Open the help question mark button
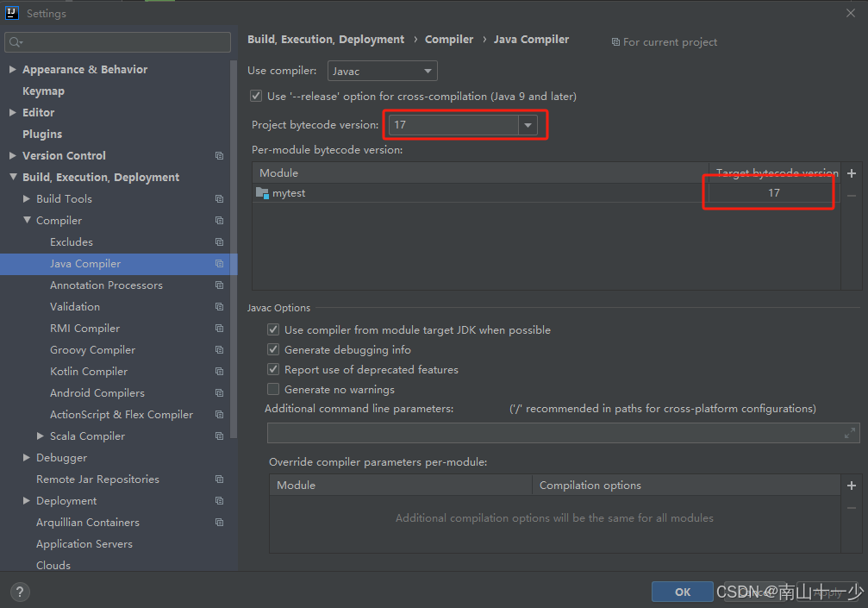Screen dimensions: 868x608 pos(20,592)
